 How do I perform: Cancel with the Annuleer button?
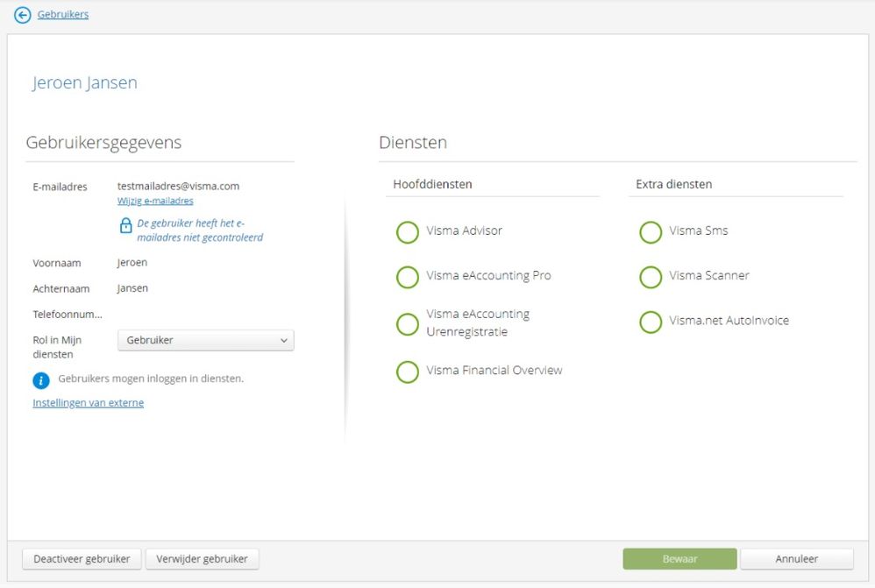(x=797, y=559)
